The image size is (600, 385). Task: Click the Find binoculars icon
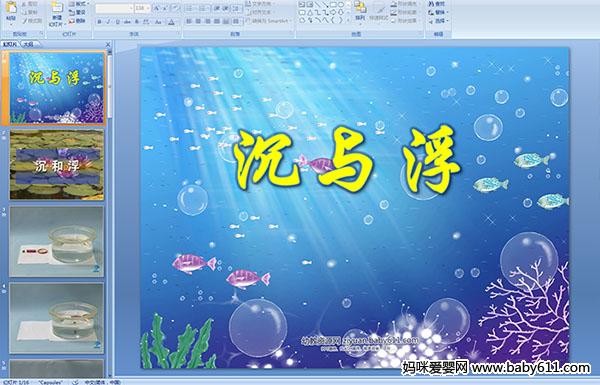click(x=431, y=4)
